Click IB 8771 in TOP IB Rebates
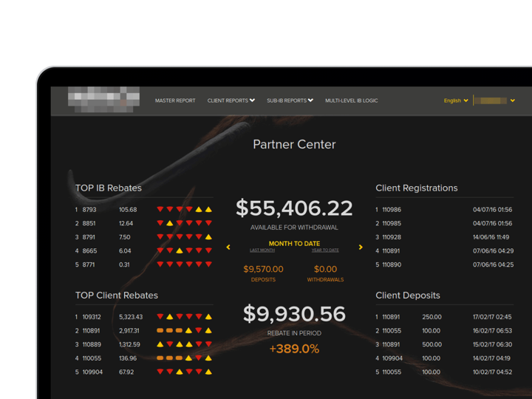 coord(89,265)
